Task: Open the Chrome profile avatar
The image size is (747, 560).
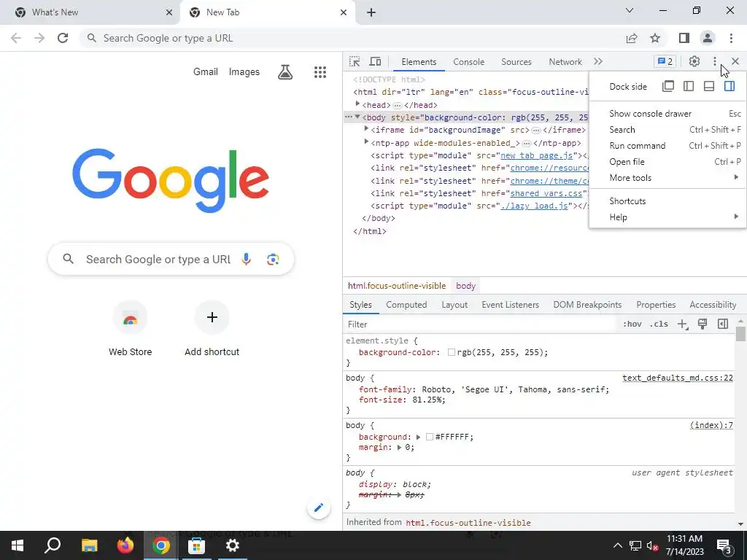Action: click(708, 38)
